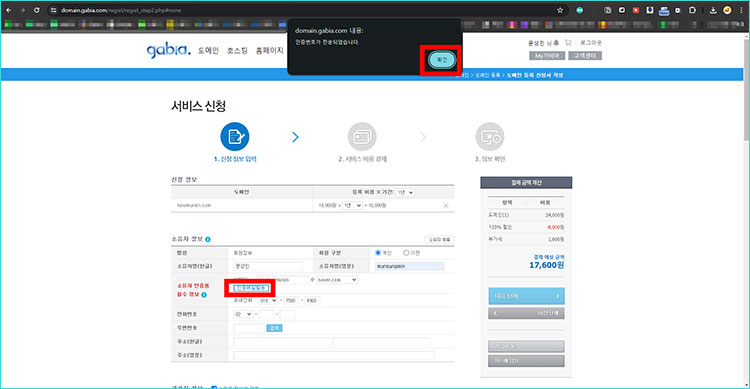Screen dimensions: 750x389
Task: Click the 인증메일발송 button
Action: (251, 288)
